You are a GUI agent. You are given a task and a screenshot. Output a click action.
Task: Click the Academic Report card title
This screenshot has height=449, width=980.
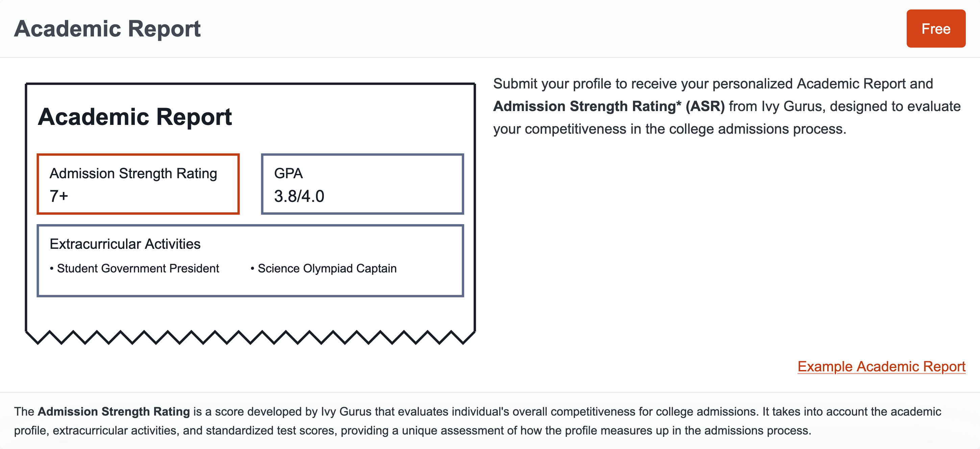coord(135,117)
